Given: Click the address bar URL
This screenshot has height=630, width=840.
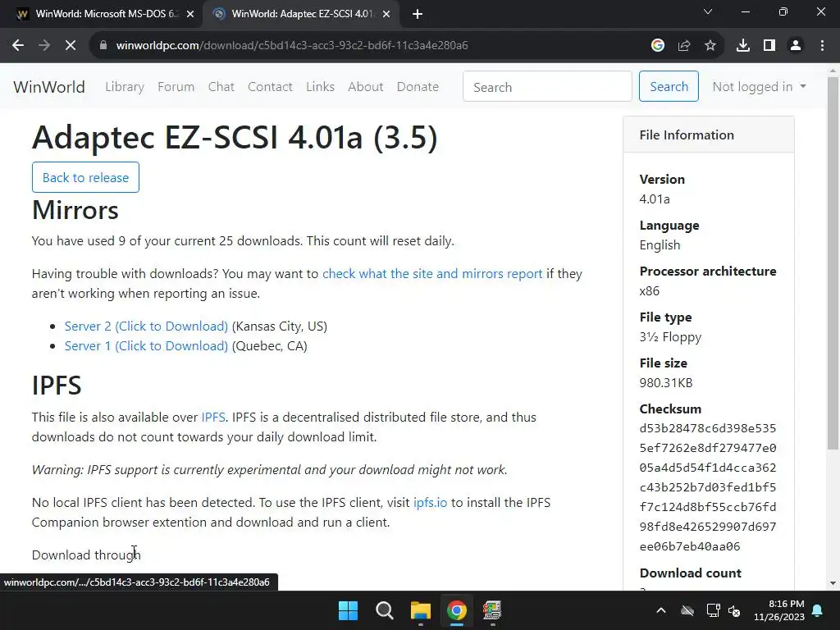Looking at the screenshot, I should tap(292, 46).
